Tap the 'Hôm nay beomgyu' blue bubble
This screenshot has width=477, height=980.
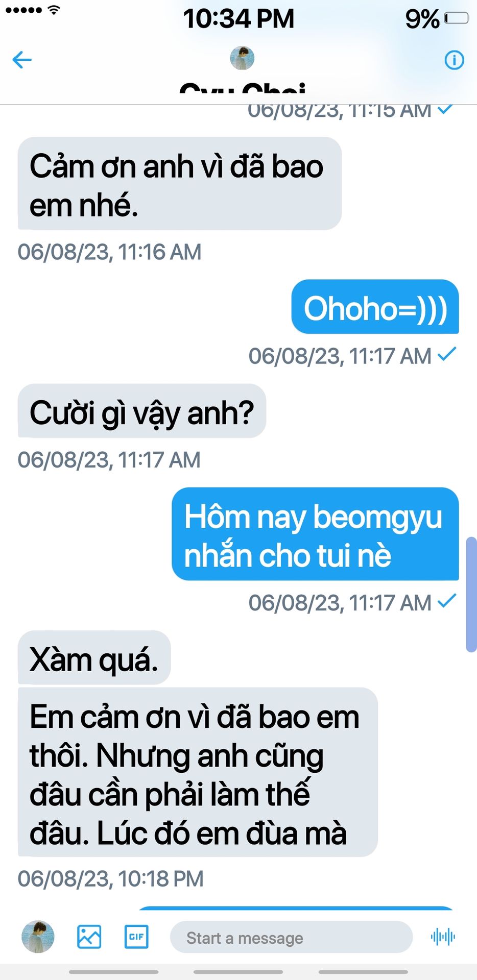click(315, 534)
